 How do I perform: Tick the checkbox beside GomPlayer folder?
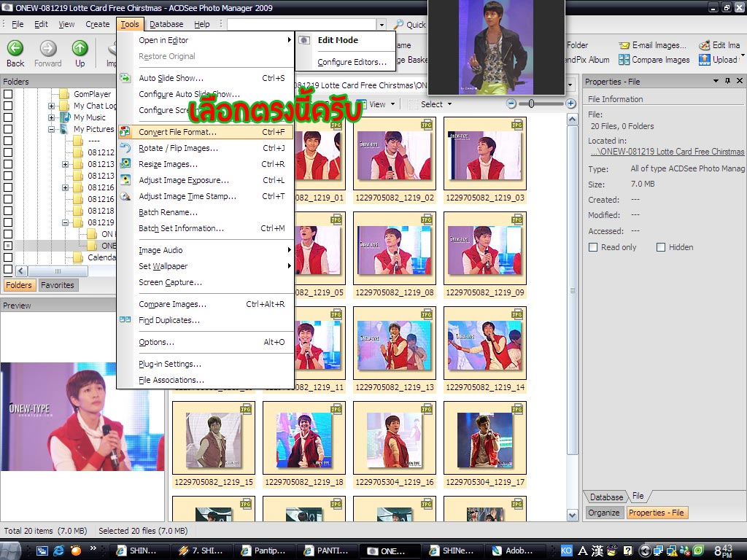8,94
